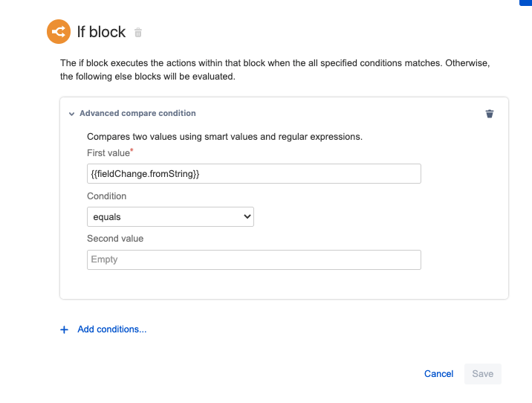Collapse the Advanced compare condition chevron
The image size is (532, 403).
(x=71, y=114)
